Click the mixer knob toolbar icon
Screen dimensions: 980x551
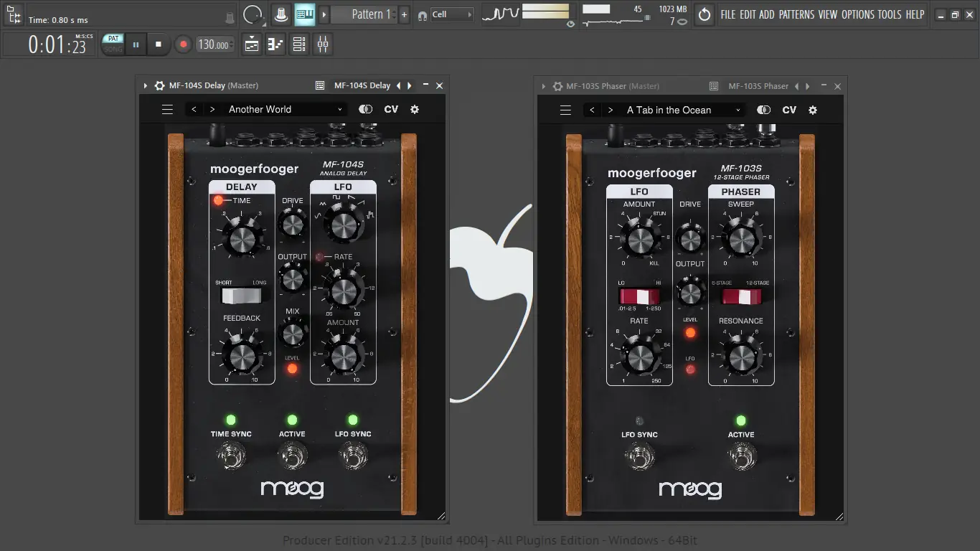point(282,14)
